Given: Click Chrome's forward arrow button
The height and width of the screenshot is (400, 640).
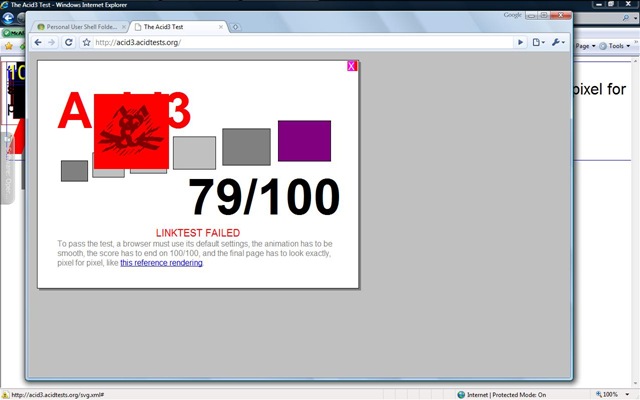Looking at the screenshot, I should click(51, 42).
